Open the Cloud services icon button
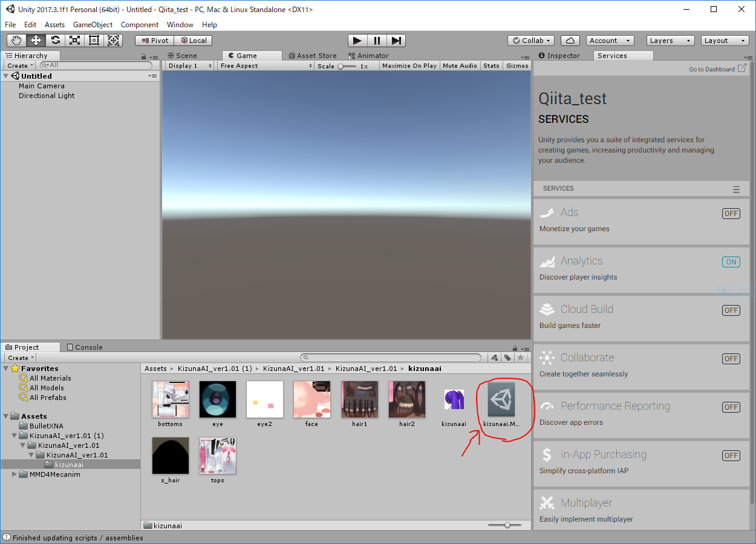756x544 pixels. pyautogui.click(x=570, y=41)
